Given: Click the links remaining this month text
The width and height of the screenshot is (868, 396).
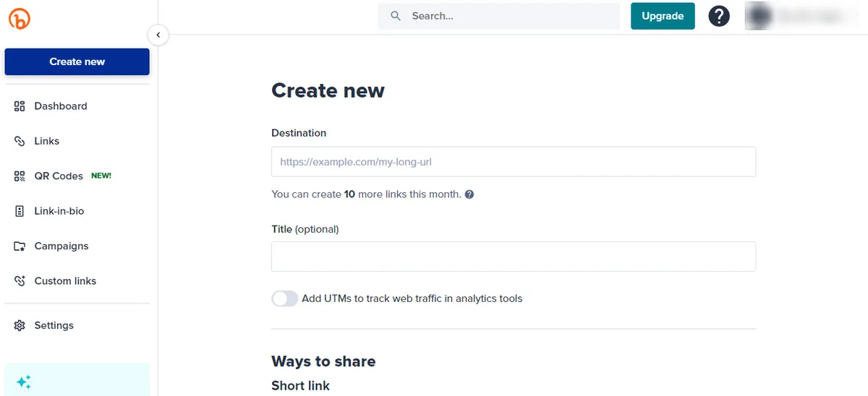Looking at the screenshot, I should pyautogui.click(x=366, y=194).
